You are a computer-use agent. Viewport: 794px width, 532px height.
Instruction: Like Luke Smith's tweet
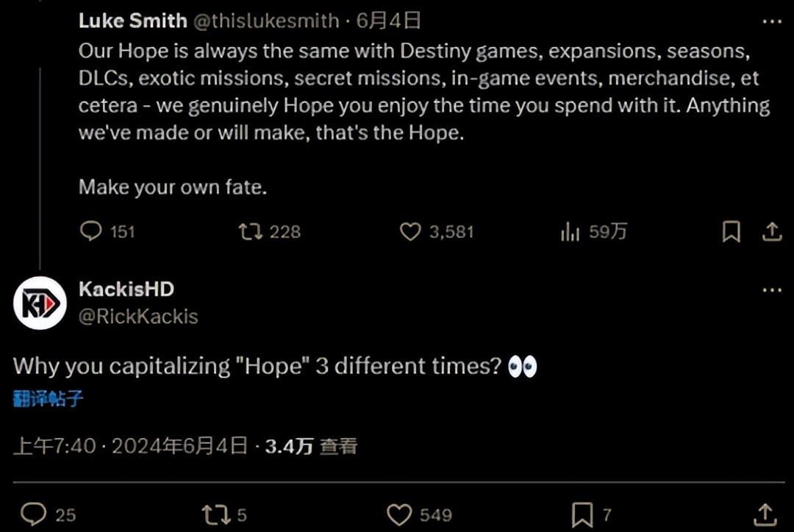point(409,232)
